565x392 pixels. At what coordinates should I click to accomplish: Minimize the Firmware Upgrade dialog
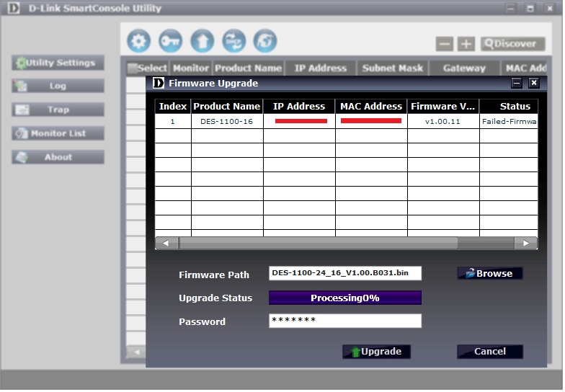click(x=517, y=84)
